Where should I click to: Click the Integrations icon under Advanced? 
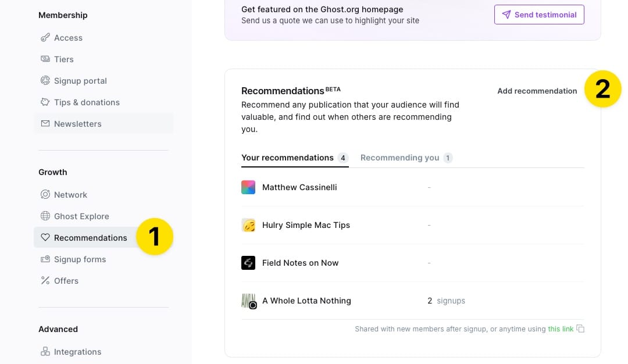45,351
